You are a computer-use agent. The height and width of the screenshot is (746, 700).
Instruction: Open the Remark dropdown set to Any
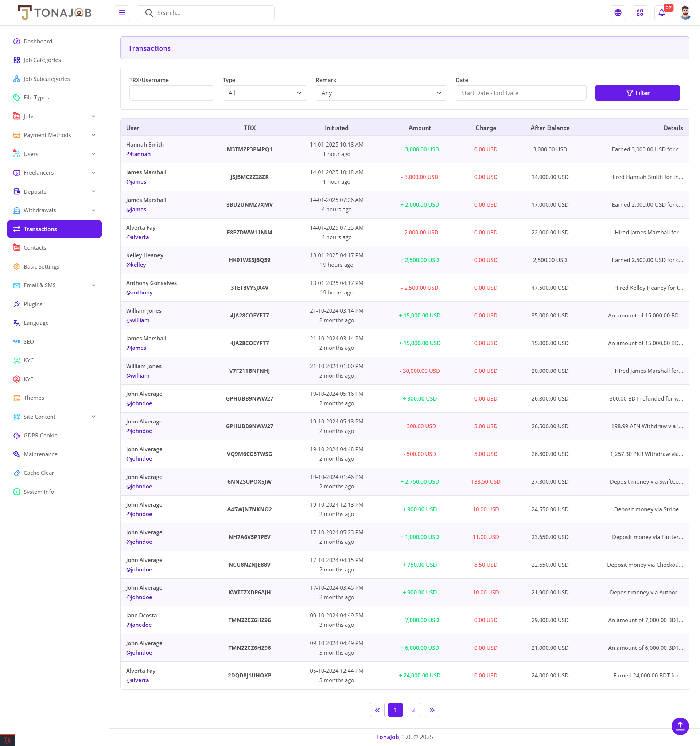click(x=381, y=93)
